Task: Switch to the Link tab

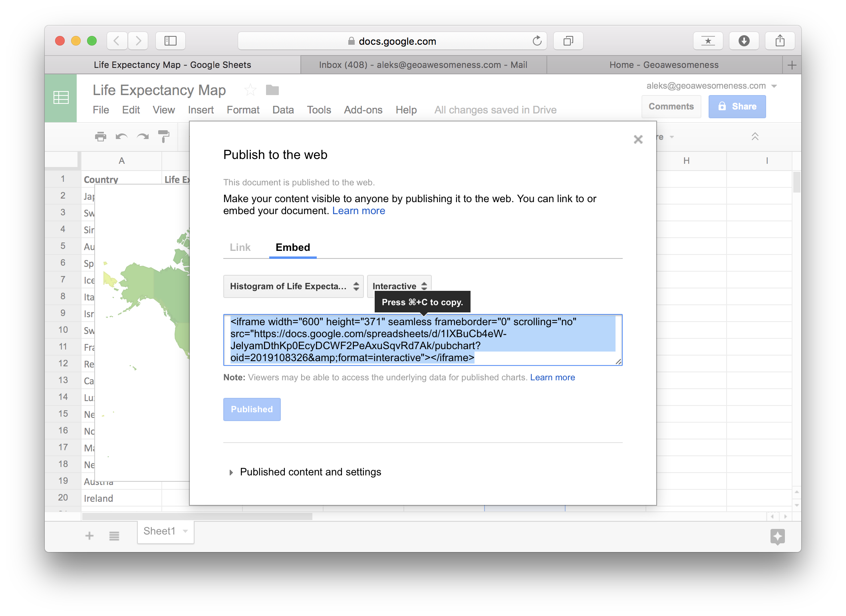Action: click(x=240, y=247)
